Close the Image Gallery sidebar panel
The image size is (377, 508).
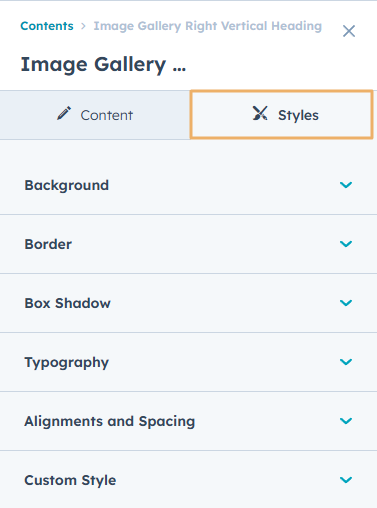349,31
